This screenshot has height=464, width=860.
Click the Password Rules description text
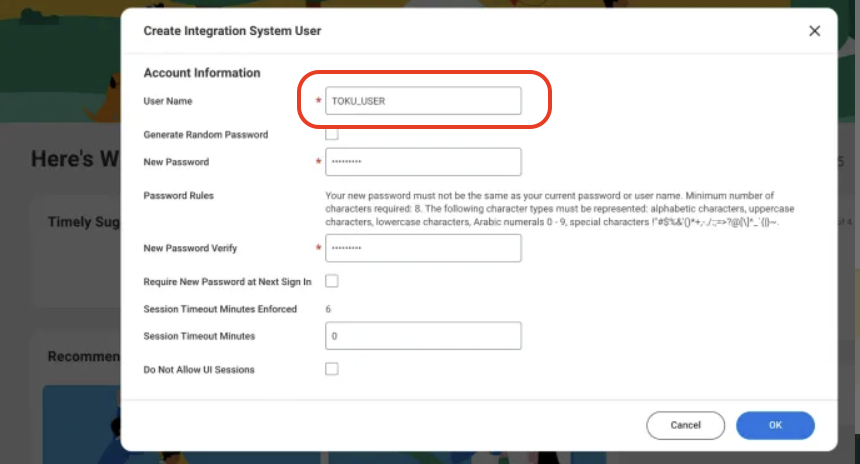[x=559, y=209]
